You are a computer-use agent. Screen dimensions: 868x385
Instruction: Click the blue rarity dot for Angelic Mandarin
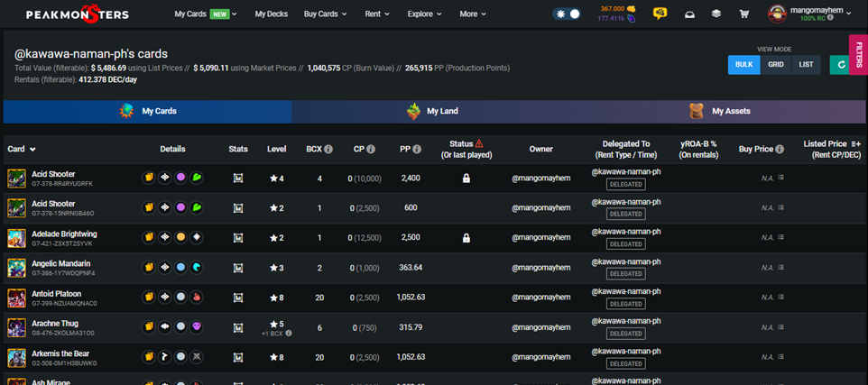(180, 268)
